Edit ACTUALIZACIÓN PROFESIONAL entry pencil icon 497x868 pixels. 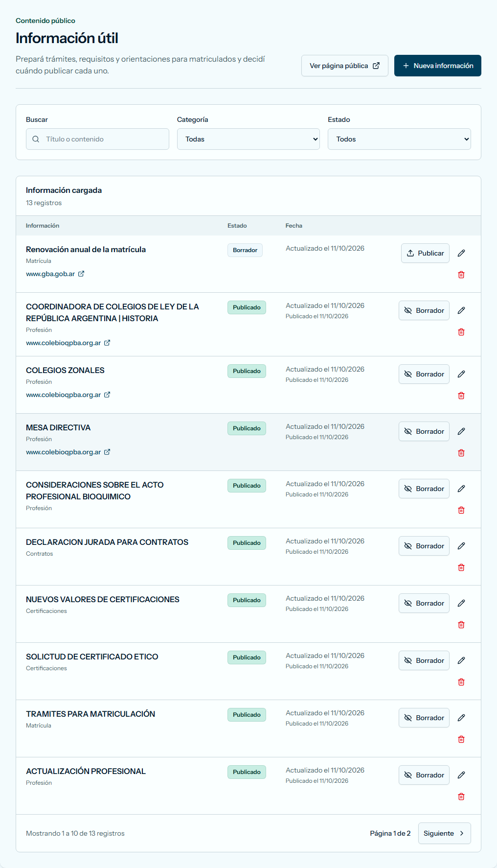click(461, 775)
